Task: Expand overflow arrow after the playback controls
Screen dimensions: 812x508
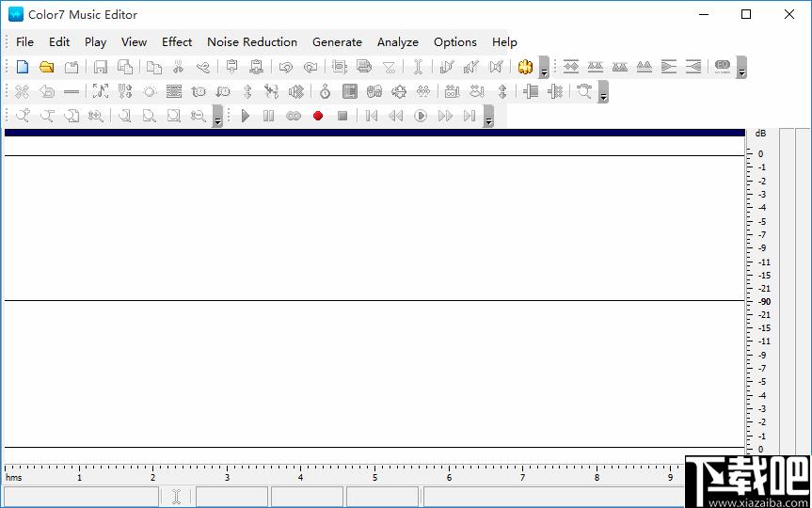Action: 488,116
